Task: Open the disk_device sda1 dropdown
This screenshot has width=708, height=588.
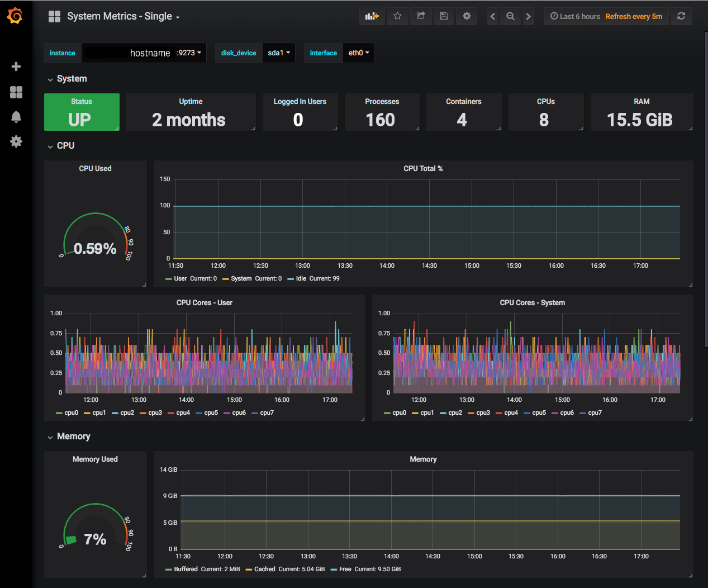Action: pyautogui.click(x=278, y=53)
